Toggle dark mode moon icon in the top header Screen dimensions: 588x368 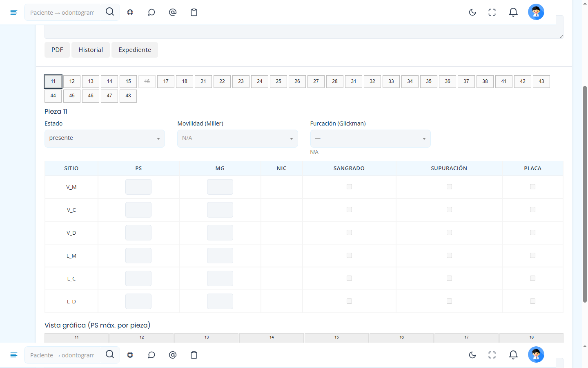tap(472, 12)
